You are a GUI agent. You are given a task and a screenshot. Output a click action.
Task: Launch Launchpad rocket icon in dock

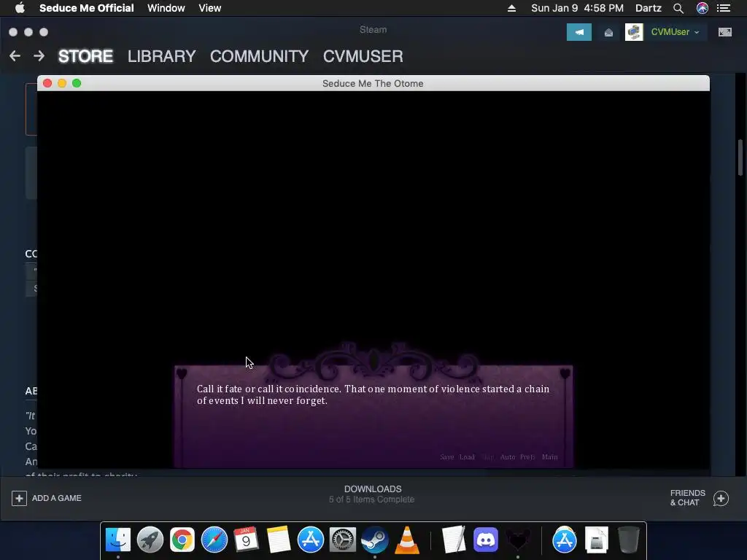click(x=150, y=540)
